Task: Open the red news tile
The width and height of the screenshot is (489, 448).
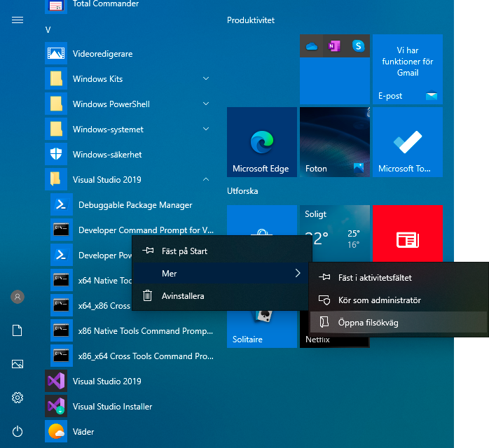Action: pyautogui.click(x=408, y=233)
